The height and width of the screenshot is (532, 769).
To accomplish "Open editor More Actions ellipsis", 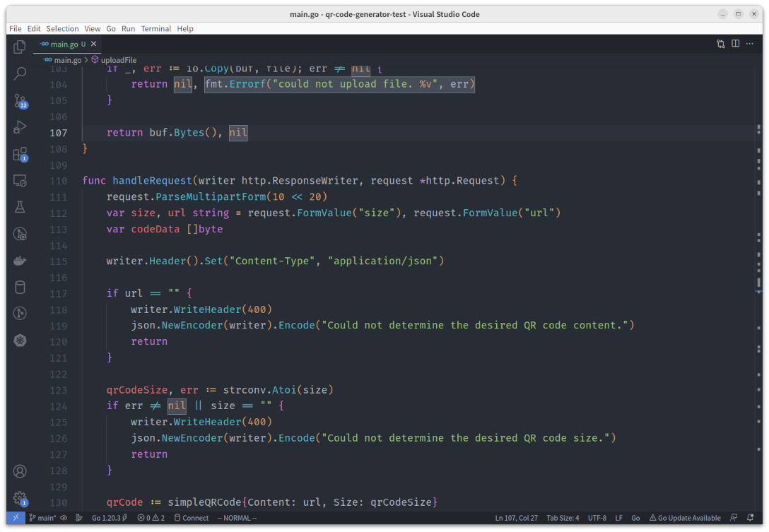I will (x=749, y=44).
